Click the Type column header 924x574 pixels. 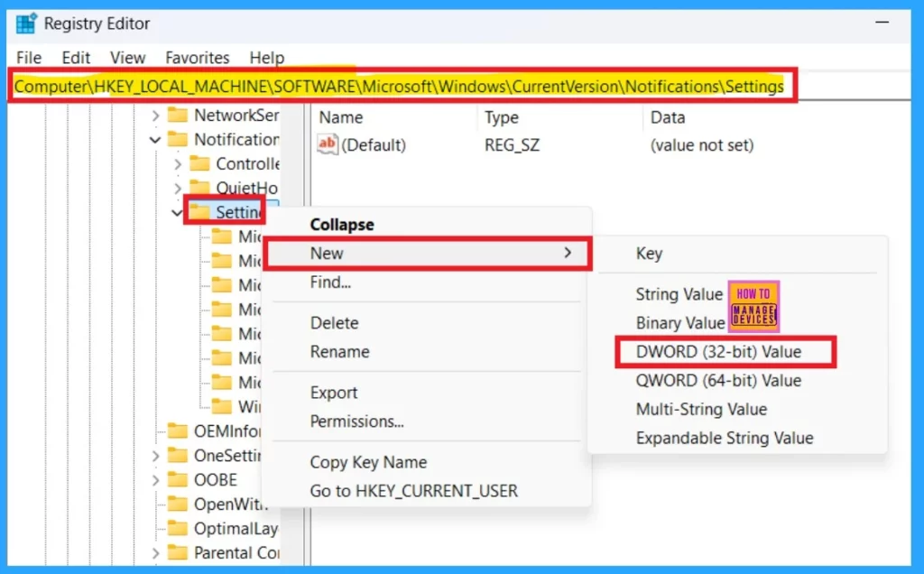tap(502, 117)
